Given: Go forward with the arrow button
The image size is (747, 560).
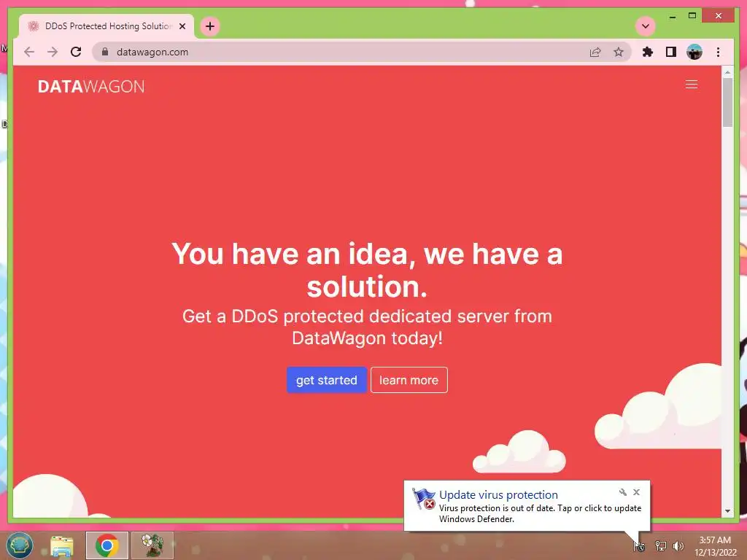Looking at the screenshot, I should click(x=53, y=52).
